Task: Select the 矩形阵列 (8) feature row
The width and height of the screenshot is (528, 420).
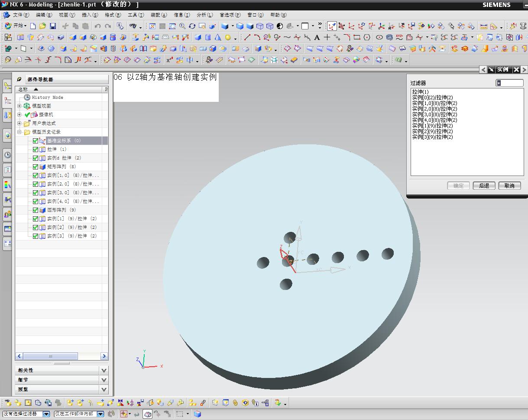Action: 62,167
